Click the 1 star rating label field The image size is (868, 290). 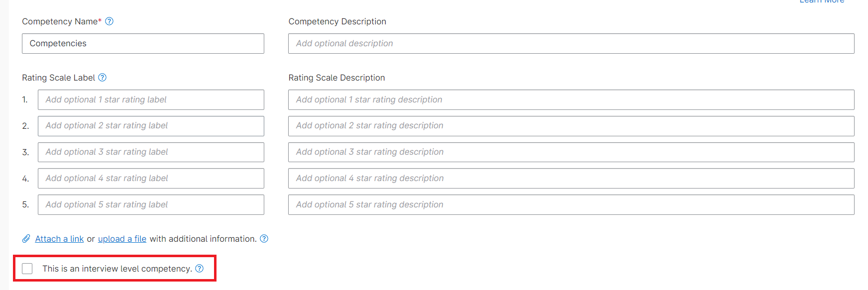coord(151,100)
